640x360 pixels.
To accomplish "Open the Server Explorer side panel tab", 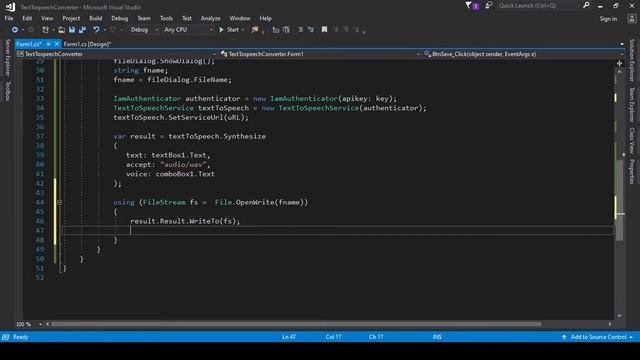I will 7,58.
